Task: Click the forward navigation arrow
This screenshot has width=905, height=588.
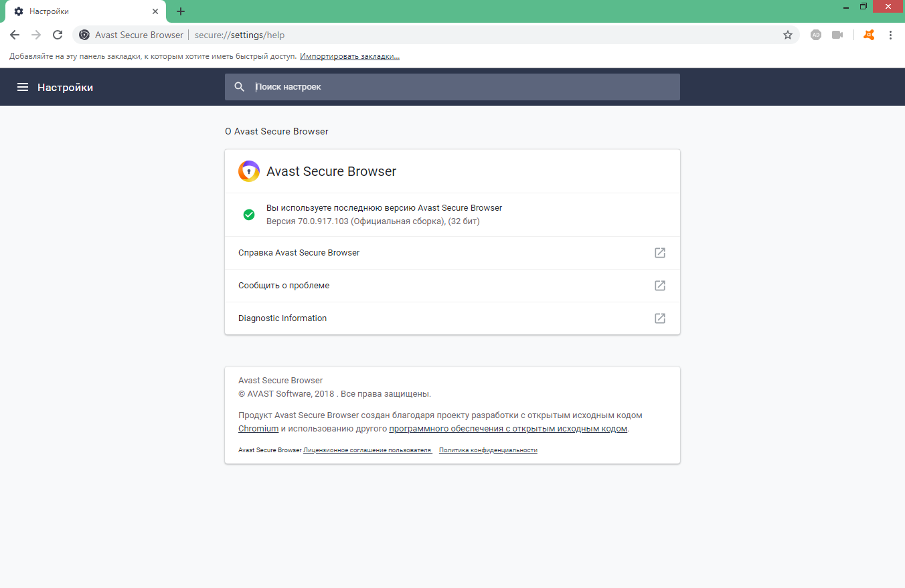Action: pyautogui.click(x=36, y=35)
